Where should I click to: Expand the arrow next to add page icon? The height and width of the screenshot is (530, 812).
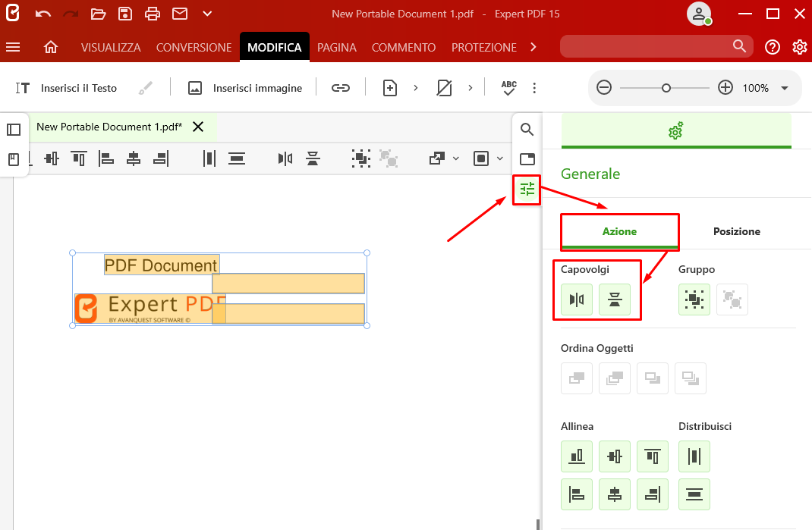[x=415, y=88]
